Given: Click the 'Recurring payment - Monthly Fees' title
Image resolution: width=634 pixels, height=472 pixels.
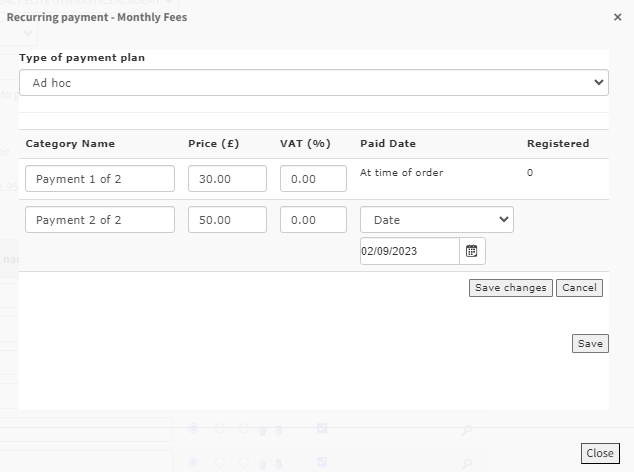Looking at the screenshot, I should 97,17.
